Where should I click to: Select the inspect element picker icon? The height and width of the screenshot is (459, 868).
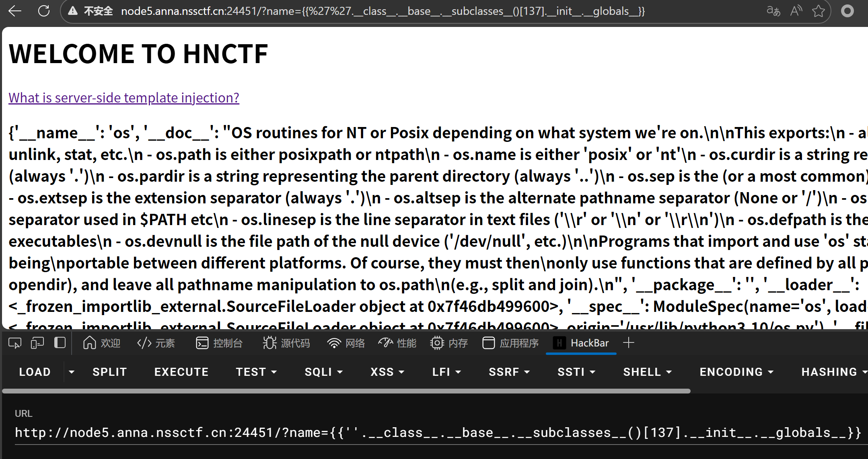tap(15, 343)
